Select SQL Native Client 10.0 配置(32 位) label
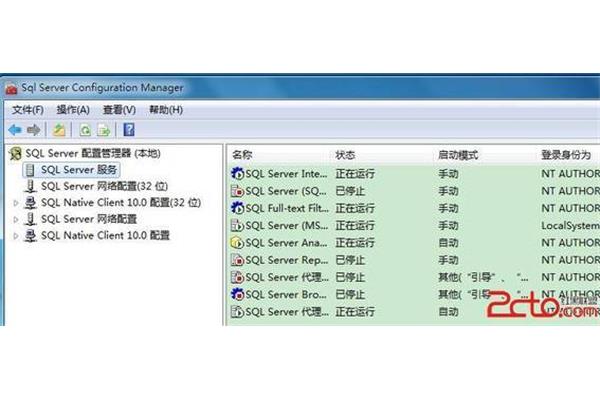 pos(121,203)
